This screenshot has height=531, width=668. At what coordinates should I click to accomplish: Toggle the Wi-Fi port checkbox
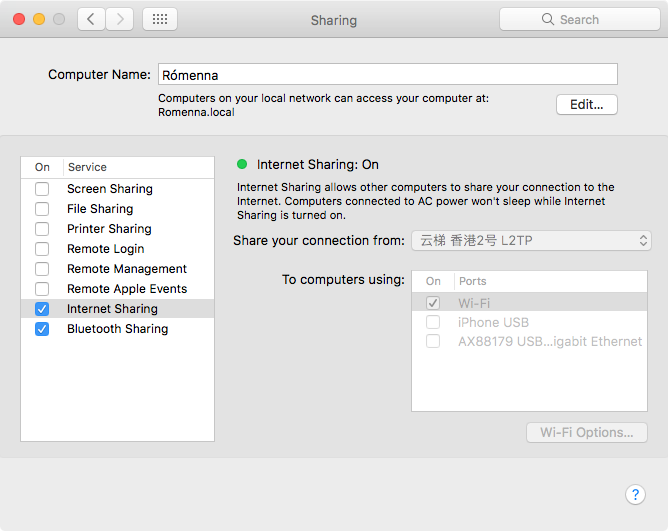tap(433, 303)
